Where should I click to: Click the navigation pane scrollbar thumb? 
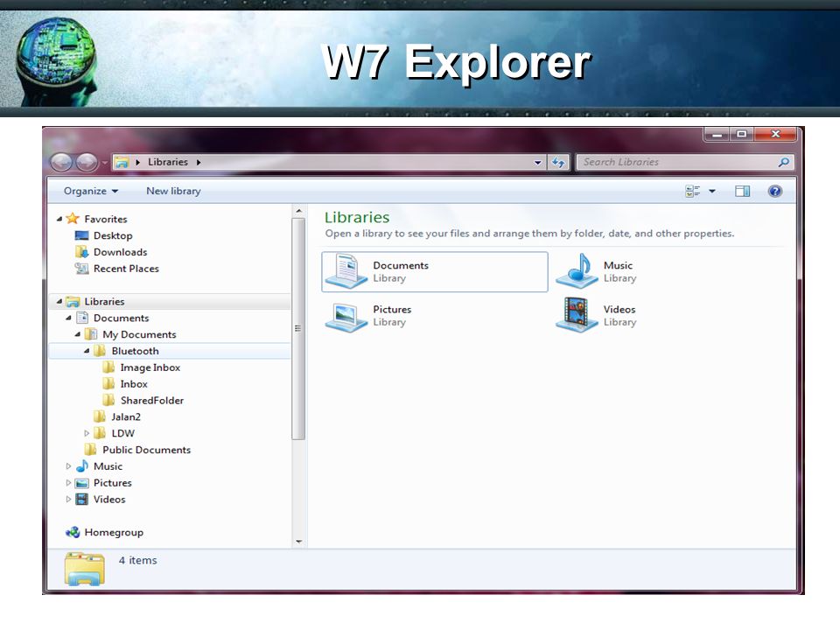click(x=299, y=328)
